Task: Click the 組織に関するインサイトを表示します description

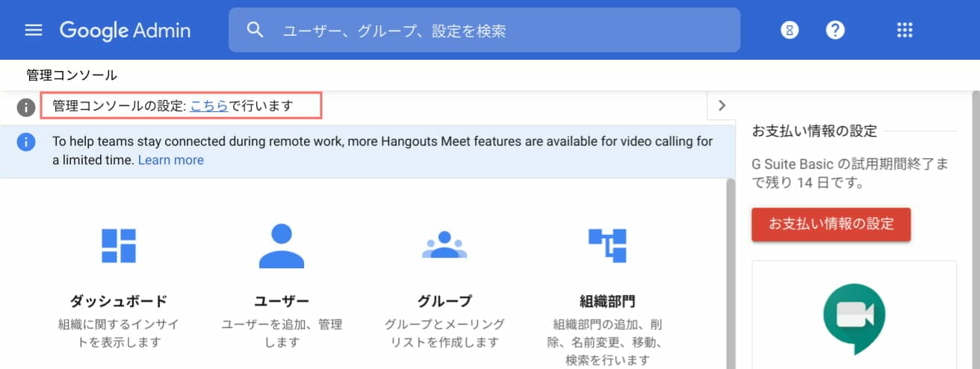Action: 119,333
